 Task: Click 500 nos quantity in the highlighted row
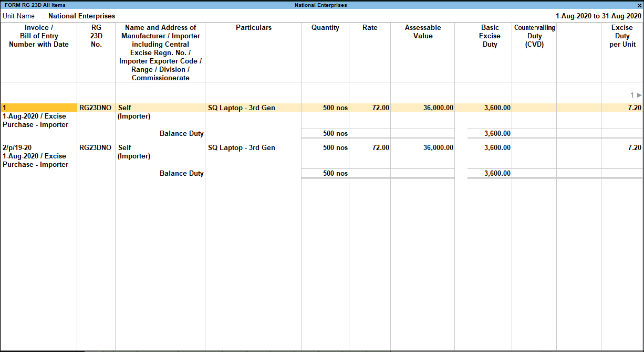pos(335,108)
